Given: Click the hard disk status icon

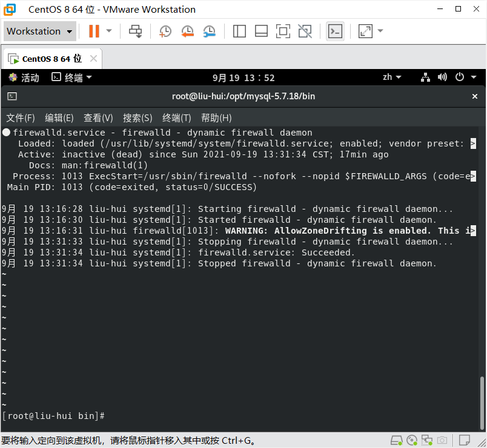Looking at the screenshot, I should tap(396, 440).
